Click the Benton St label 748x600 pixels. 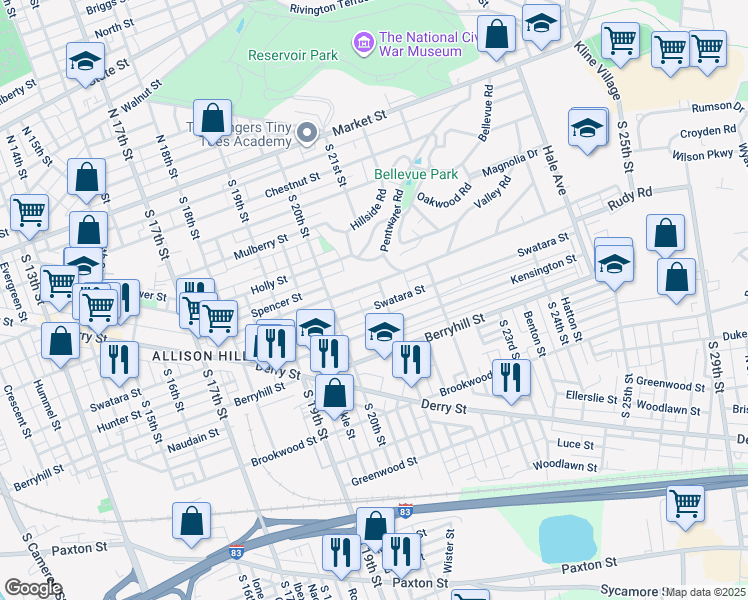point(534,334)
